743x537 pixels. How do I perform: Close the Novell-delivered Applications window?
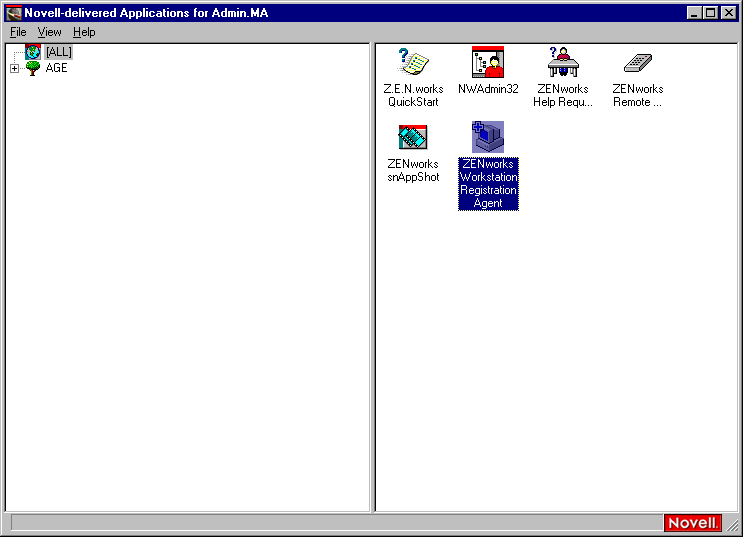pos(727,13)
